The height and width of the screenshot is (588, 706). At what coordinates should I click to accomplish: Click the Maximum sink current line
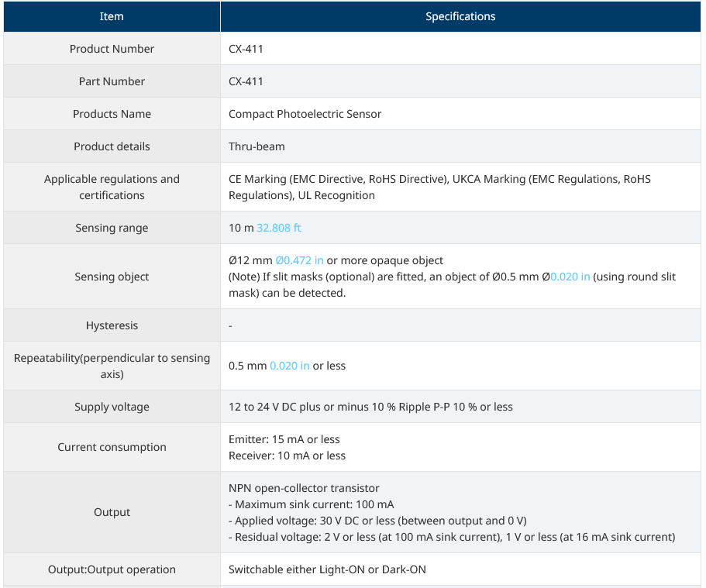(x=311, y=504)
